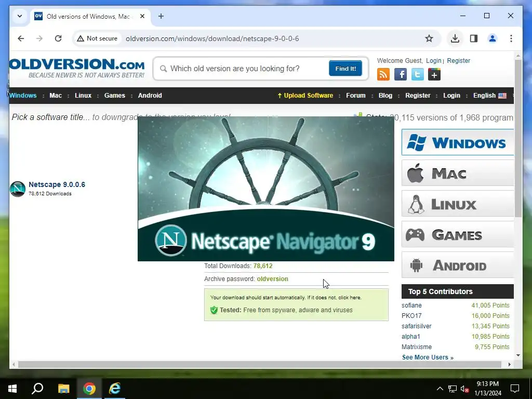
Task: Click Register in the navigation bar
Action: (x=418, y=96)
